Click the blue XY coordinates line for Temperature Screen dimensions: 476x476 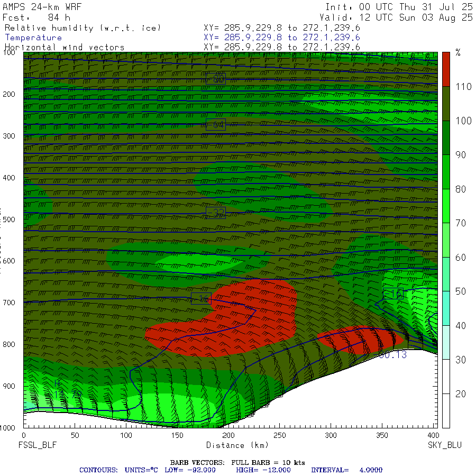282,38
